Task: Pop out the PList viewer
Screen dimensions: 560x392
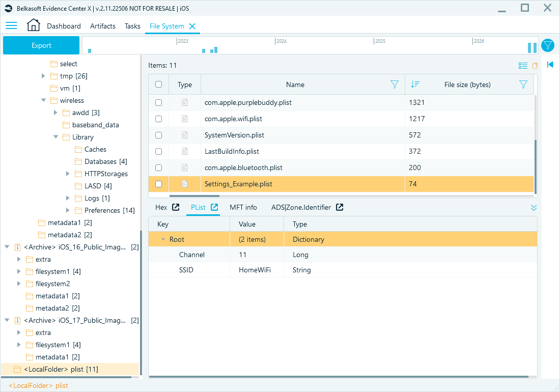Action: (x=214, y=207)
